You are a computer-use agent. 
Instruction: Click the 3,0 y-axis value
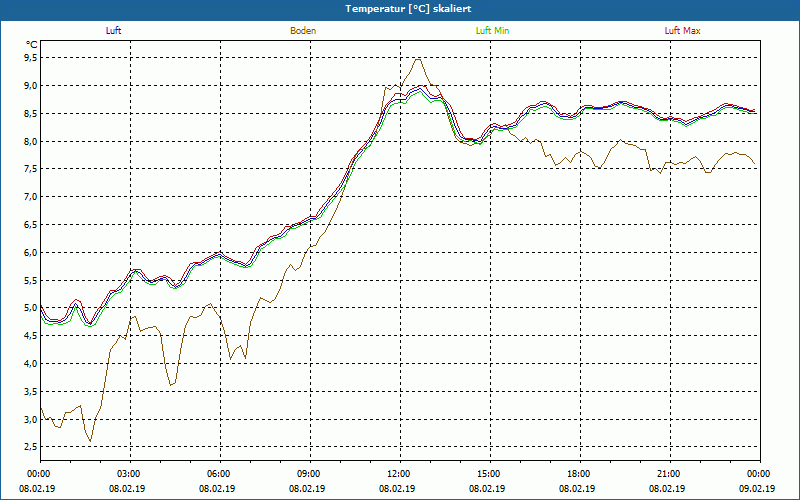pyautogui.click(x=31, y=419)
